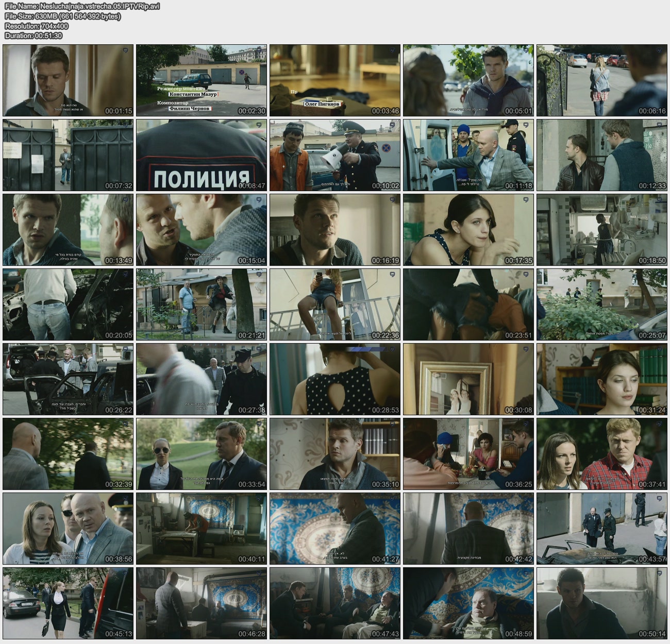Click the Duration text in header
670x644 pixels.
pos(33,36)
